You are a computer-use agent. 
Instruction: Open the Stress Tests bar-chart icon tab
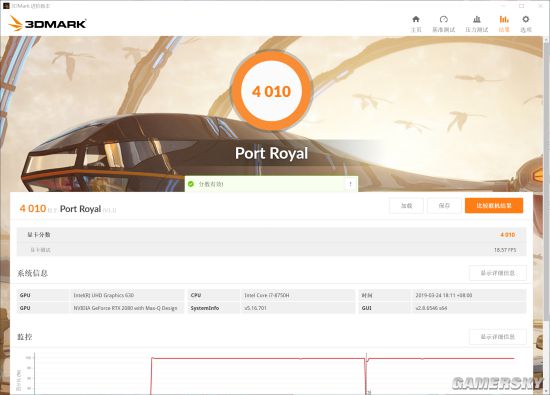[x=477, y=19]
